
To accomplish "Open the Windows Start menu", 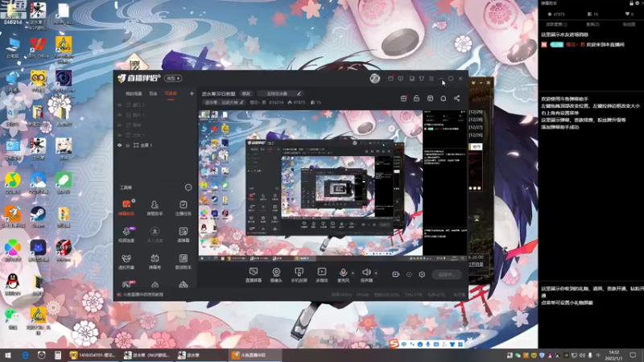I will pyautogui.click(x=8, y=356).
